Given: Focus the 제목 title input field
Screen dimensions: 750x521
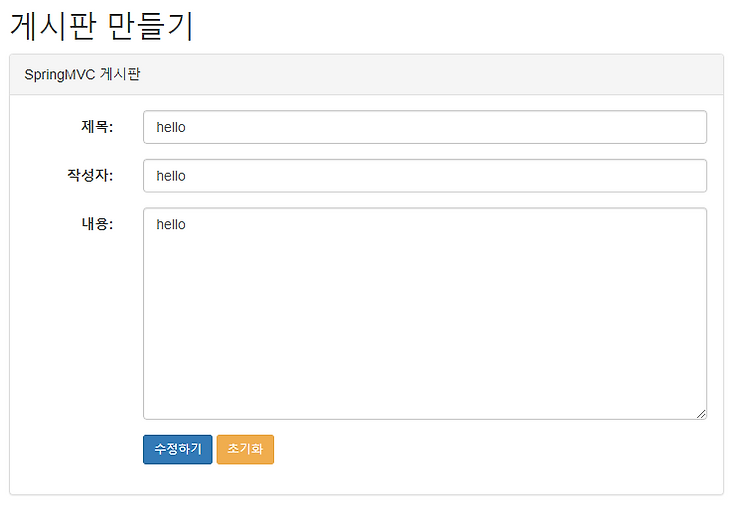Looking at the screenshot, I should pos(425,127).
